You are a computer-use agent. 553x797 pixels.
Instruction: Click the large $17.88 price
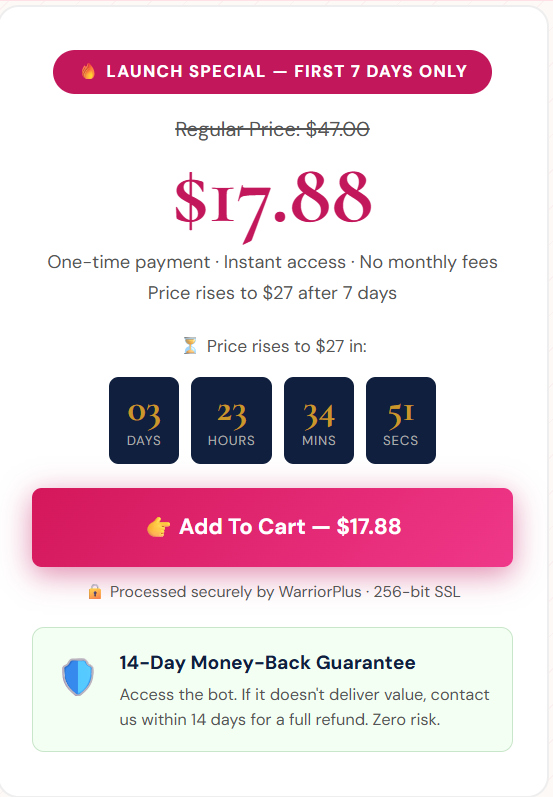[272, 202]
